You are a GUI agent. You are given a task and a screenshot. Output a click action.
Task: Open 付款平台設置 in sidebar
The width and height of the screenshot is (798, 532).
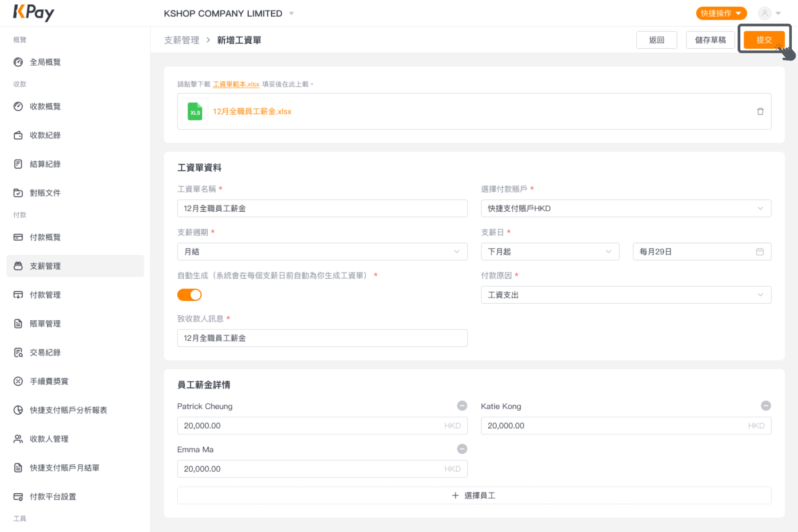75,497
